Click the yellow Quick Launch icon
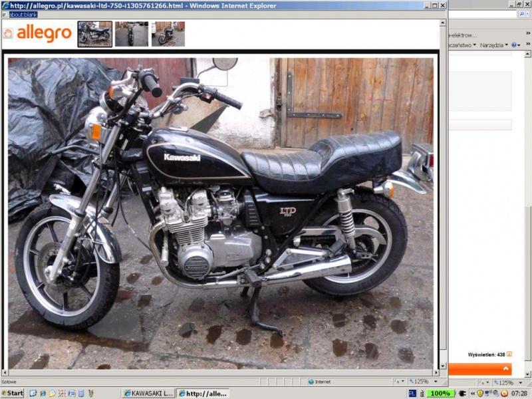 tap(53, 394)
